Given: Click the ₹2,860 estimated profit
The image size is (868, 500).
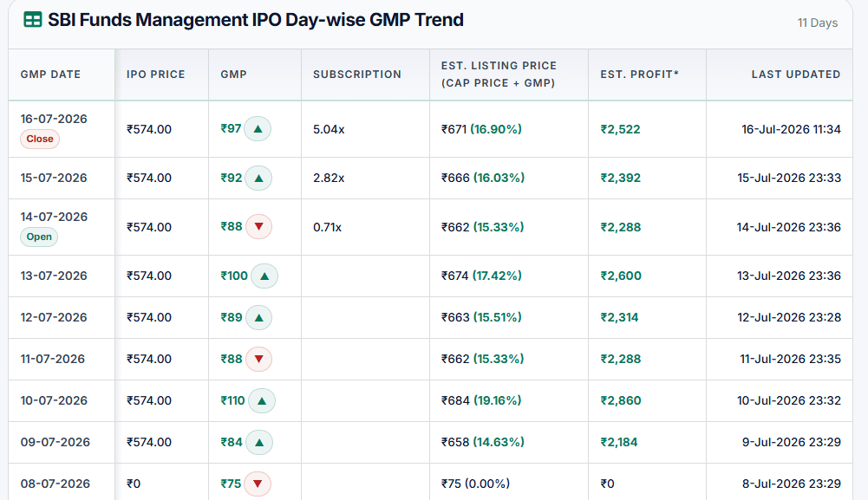Looking at the screenshot, I should pos(621,400).
